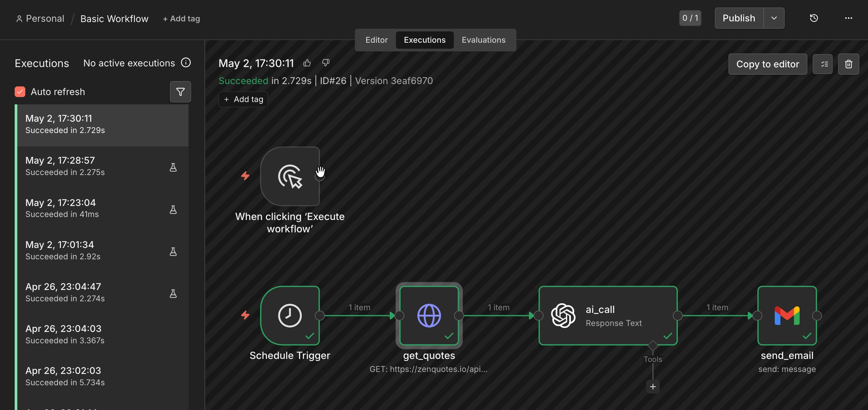Switch to the Editor tab

tap(376, 40)
